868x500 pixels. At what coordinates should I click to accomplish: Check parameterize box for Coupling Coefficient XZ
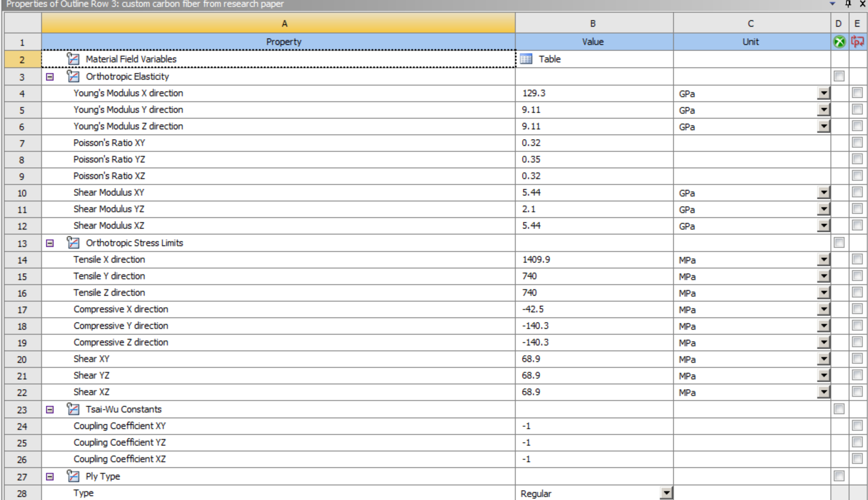(858, 459)
